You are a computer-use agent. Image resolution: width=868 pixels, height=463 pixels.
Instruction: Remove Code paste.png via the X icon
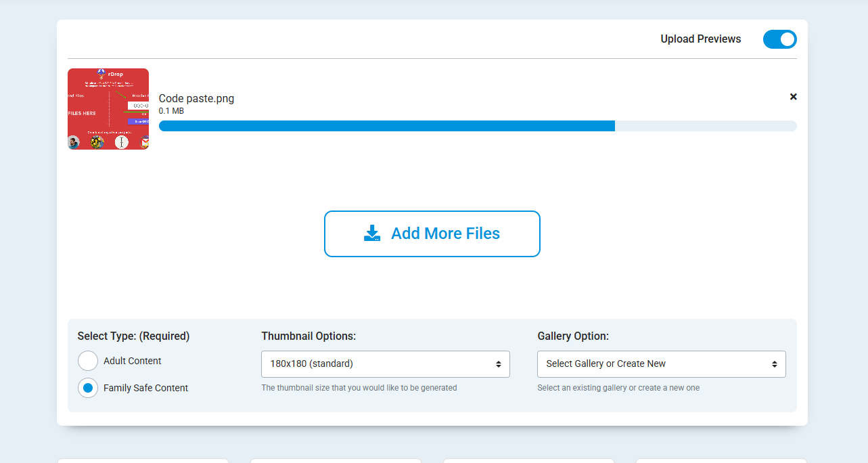pyautogui.click(x=793, y=96)
